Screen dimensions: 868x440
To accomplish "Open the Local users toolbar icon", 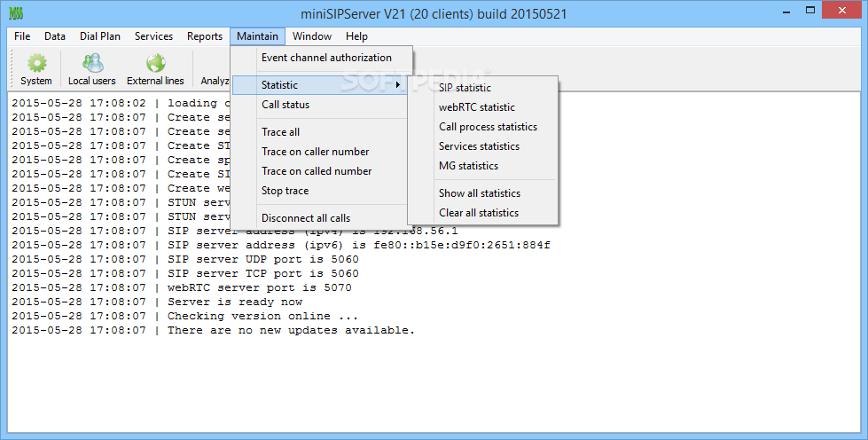I will 92,69.
